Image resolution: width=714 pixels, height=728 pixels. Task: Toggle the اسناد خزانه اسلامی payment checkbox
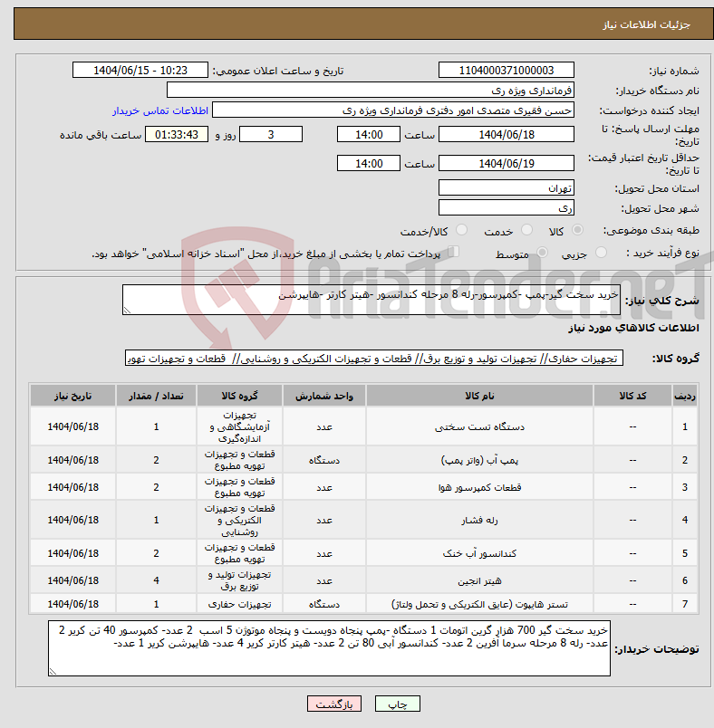click(454, 252)
